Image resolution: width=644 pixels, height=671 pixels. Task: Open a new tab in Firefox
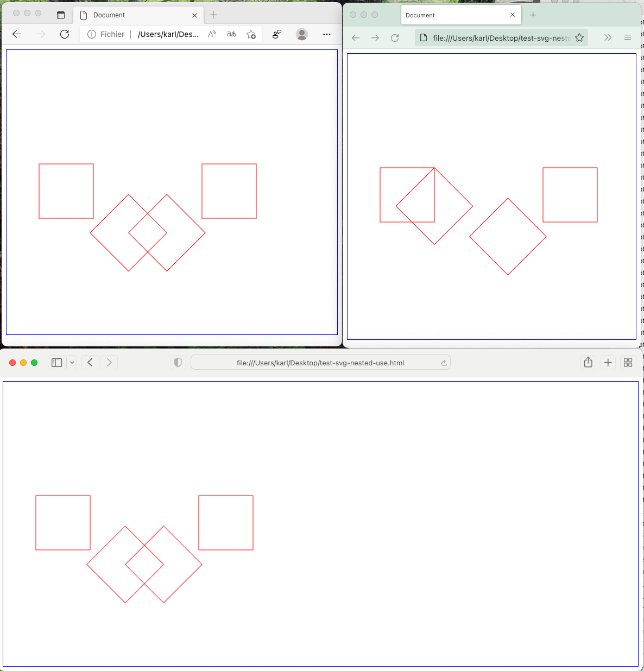pos(533,15)
